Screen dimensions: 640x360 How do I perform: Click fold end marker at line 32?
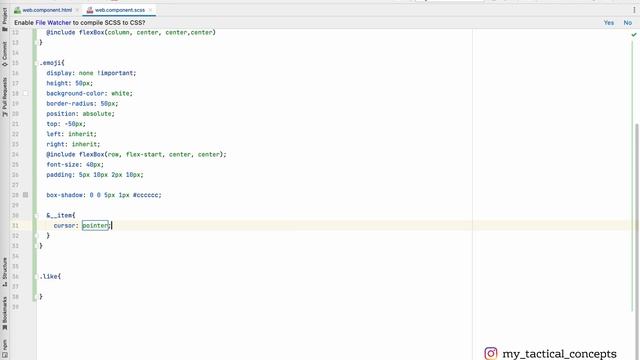pos(36,236)
